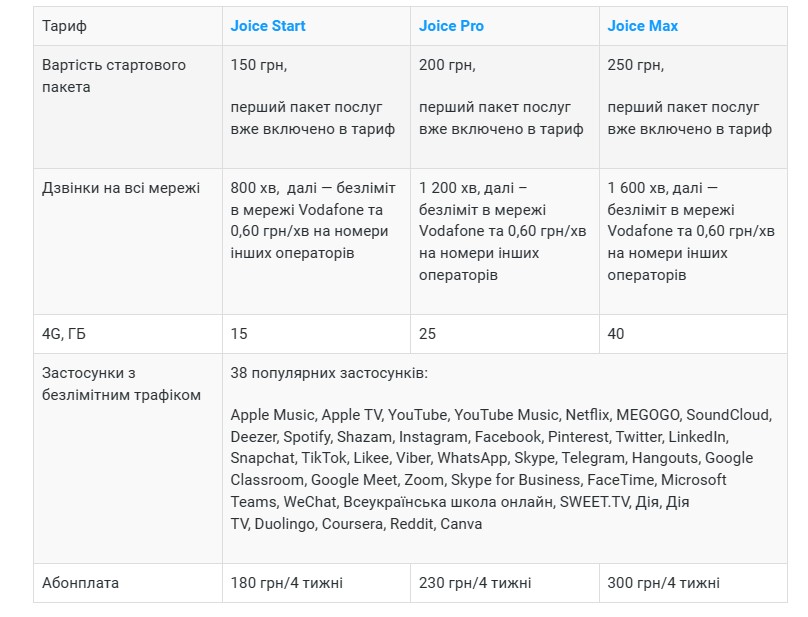This screenshot has height=617, width=808.
Task: Open the Joice Pro tariff link
Action: 451,26
